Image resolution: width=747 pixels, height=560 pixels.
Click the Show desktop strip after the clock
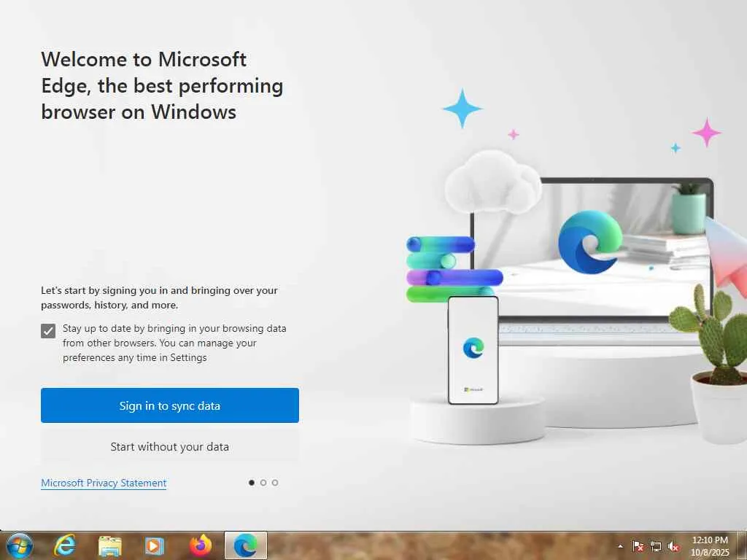742,545
